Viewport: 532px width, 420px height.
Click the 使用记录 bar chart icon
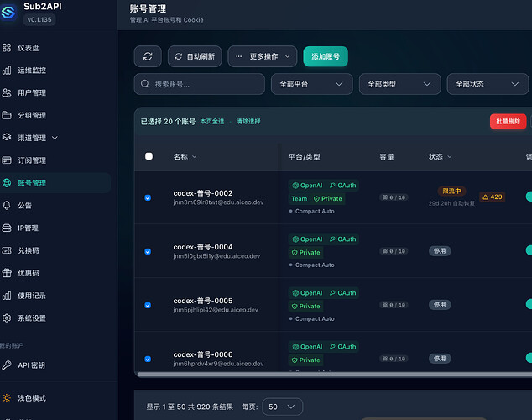click(x=7, y=296)
